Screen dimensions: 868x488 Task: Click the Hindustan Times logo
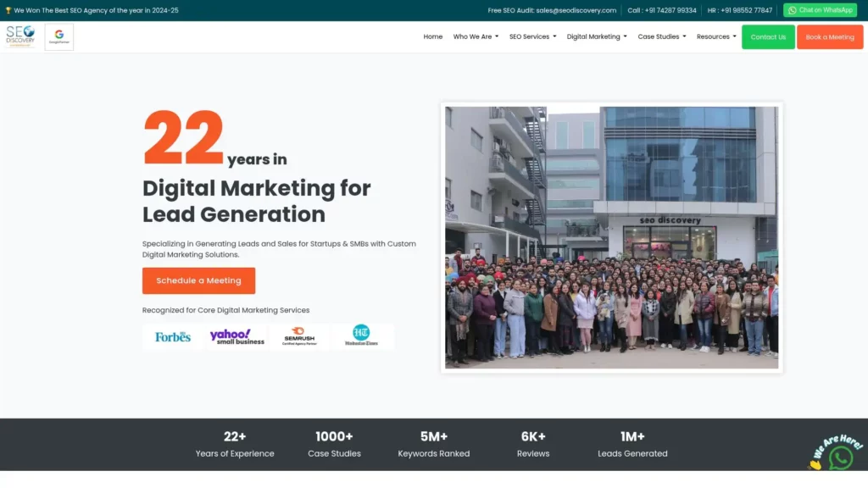coord(361,336)
